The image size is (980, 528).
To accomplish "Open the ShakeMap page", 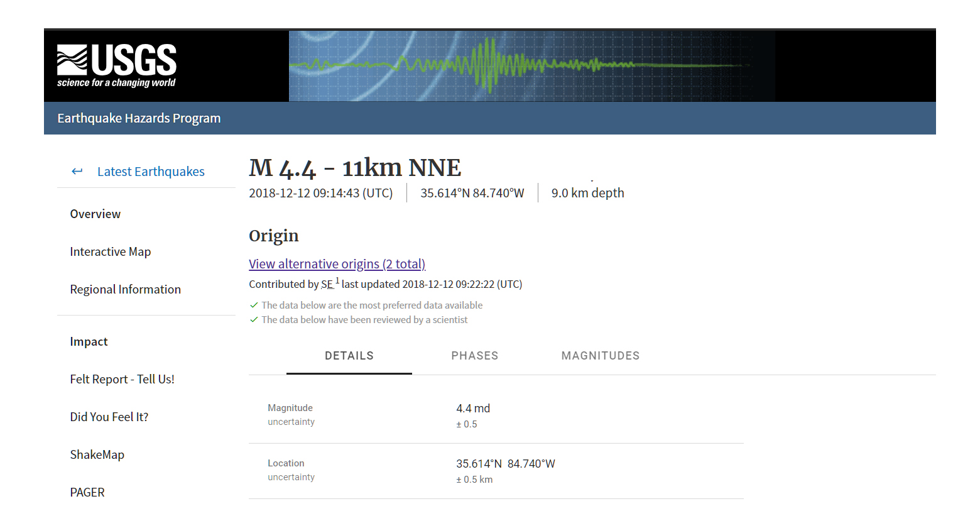I will [97, 454].
